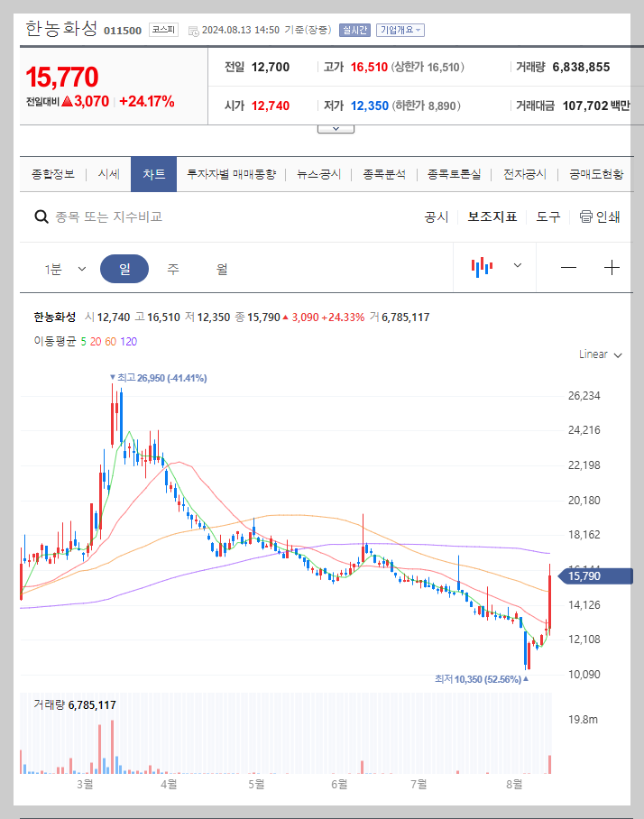Image resolution: width=644 pixels, height=819 pixels.
Task: Click the 보조지표 link above the chart
Action: 492,216
